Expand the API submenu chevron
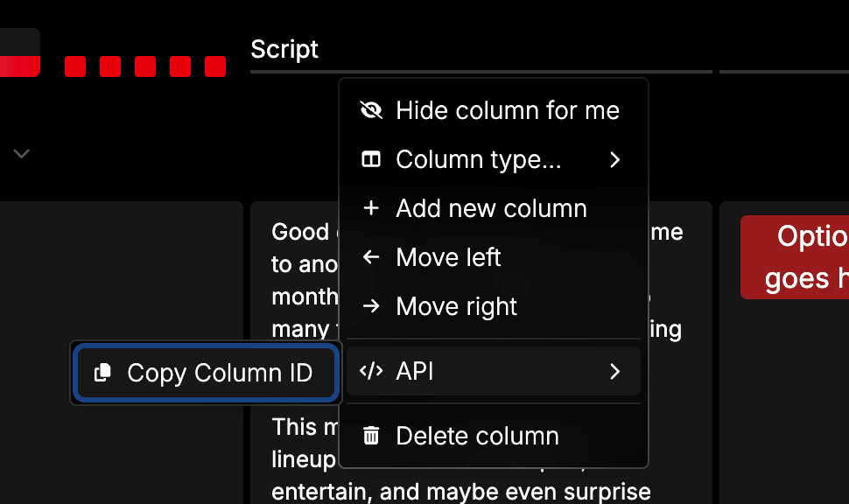Viewport: 849px width, 504px height. [614, 371]
